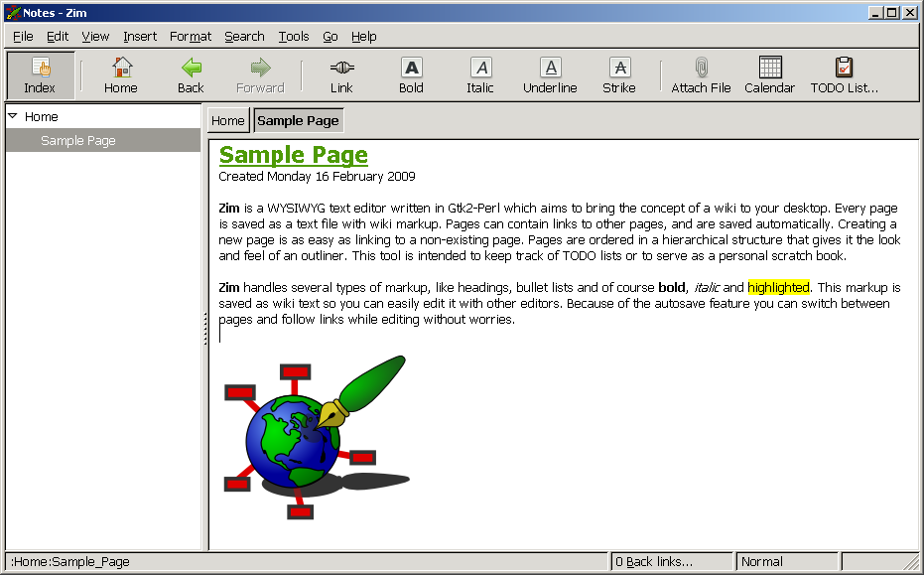Viewport: 924px width, 575px height.
Task: Click the Home path bar button
Action: pyautogui.click(x=228, y=121)
